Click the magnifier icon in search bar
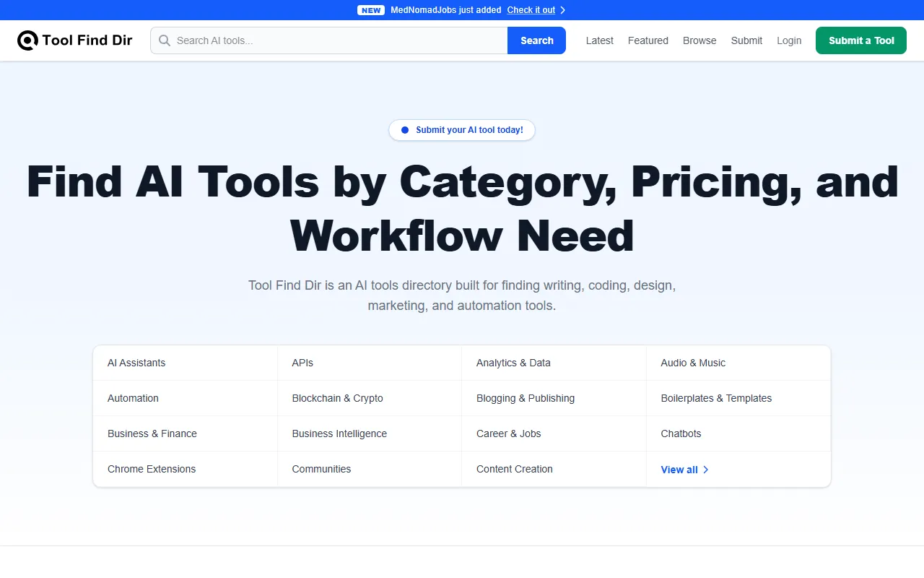Viewport: 924px width, 578px height. pyautogui.click(x=165, y=40)
